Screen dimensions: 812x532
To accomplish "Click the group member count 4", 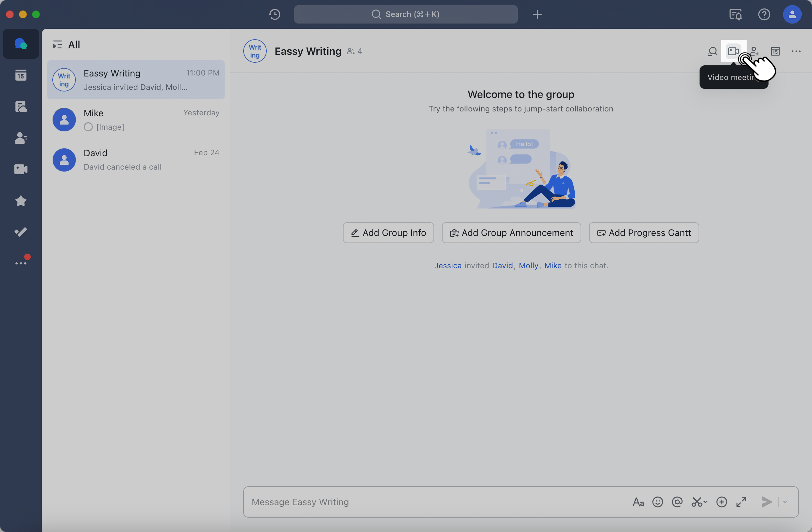I will point(354,52).
